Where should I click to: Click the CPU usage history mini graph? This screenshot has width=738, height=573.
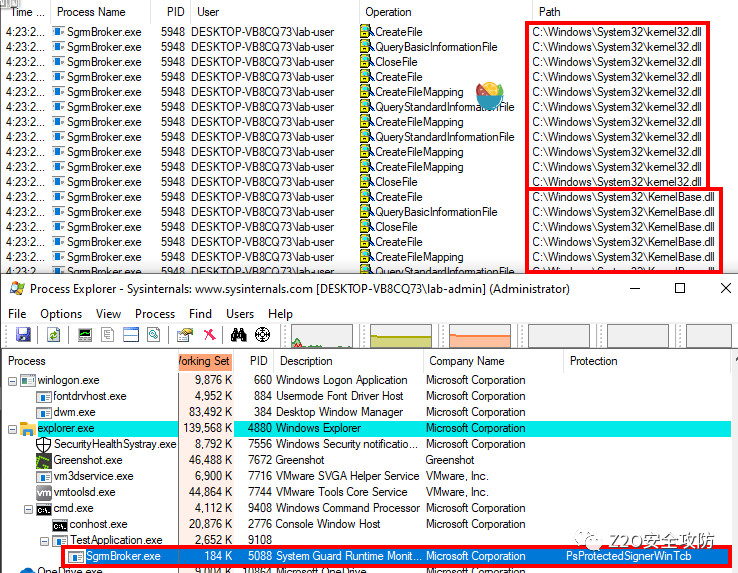point(321,336)
